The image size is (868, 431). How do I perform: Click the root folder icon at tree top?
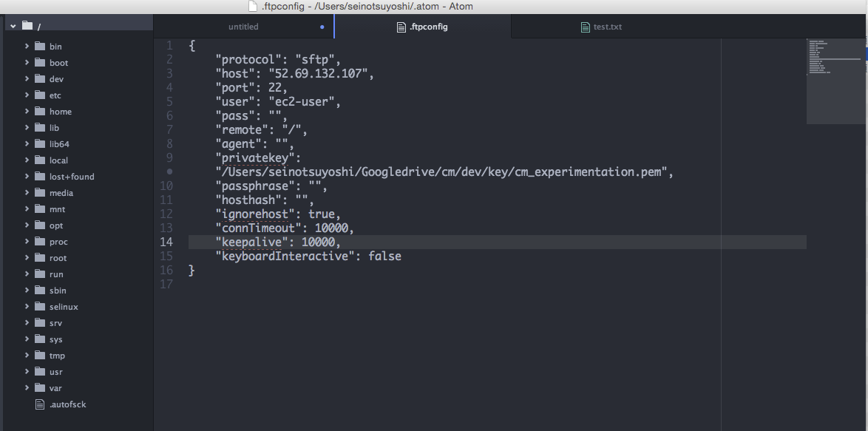click(x=27, y=26)
